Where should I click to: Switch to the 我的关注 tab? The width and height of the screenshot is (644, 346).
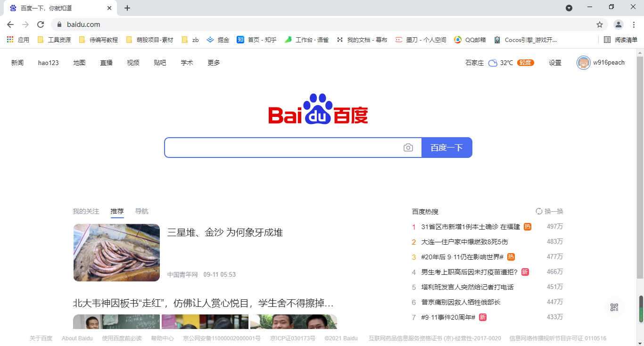86,211
